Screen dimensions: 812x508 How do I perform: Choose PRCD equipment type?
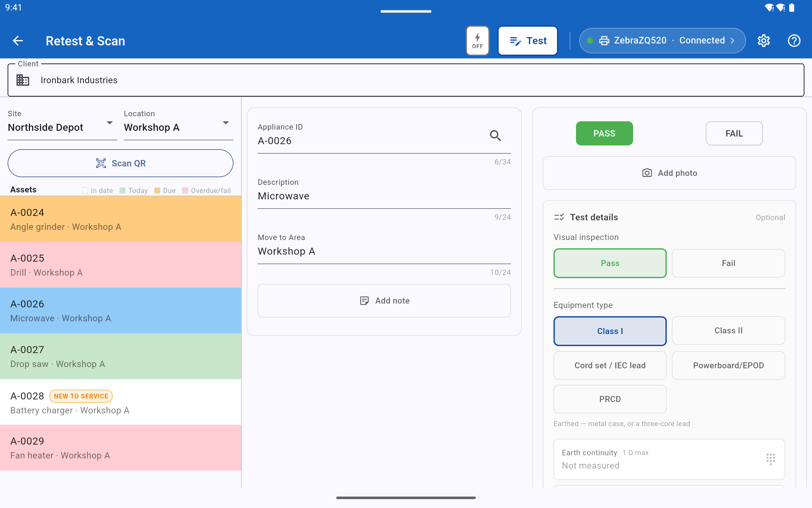[x=610, y=399]
